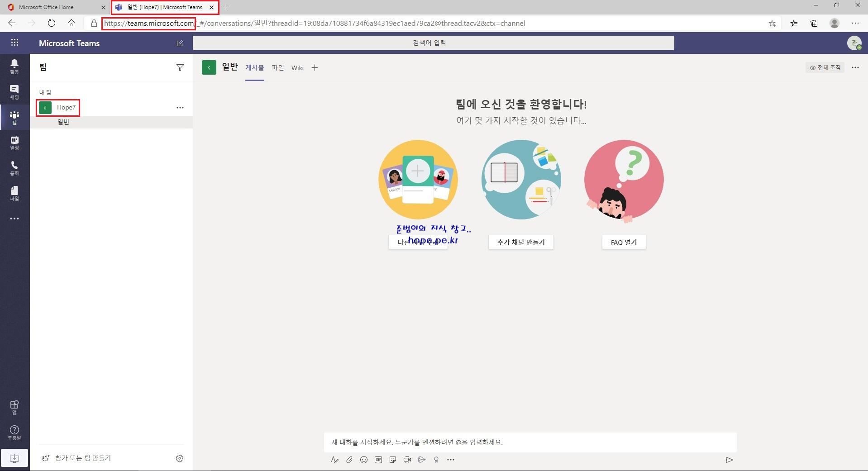The height and width of the screenshot is (471, 868).
Task: Click 추가 채널 만들기 button
Action: click(x=521, y=242)
